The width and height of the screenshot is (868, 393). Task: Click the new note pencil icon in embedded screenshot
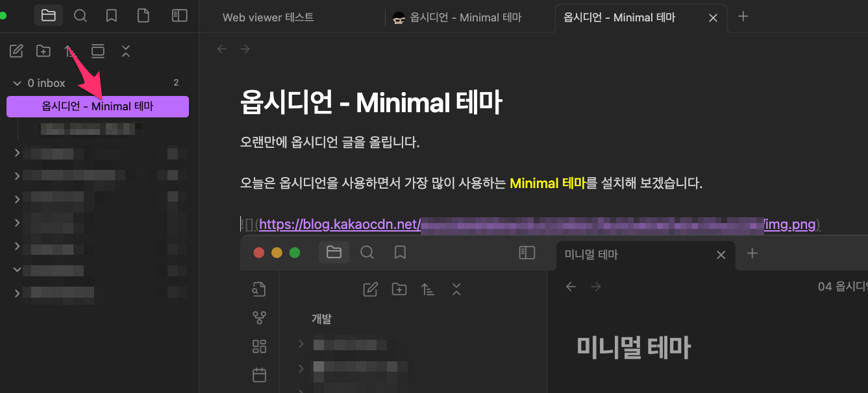pyautogui.click(x=371, y=289)
